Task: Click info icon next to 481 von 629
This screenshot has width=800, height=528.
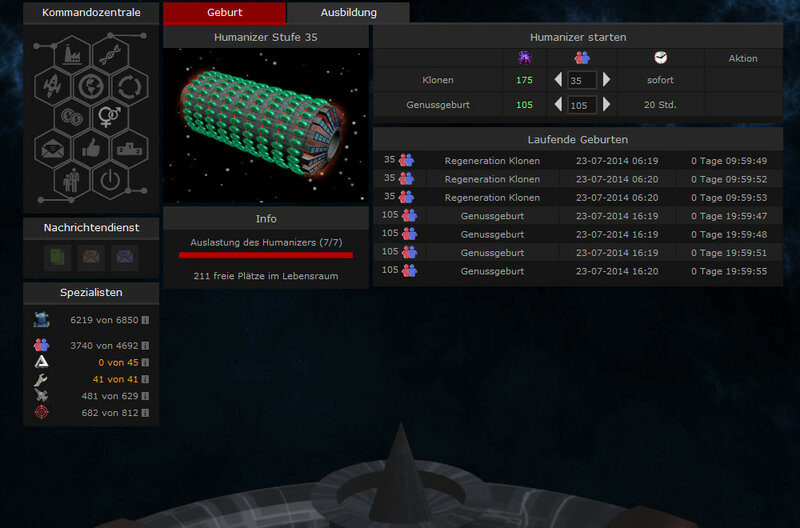Action: click(x=145, y=396)
